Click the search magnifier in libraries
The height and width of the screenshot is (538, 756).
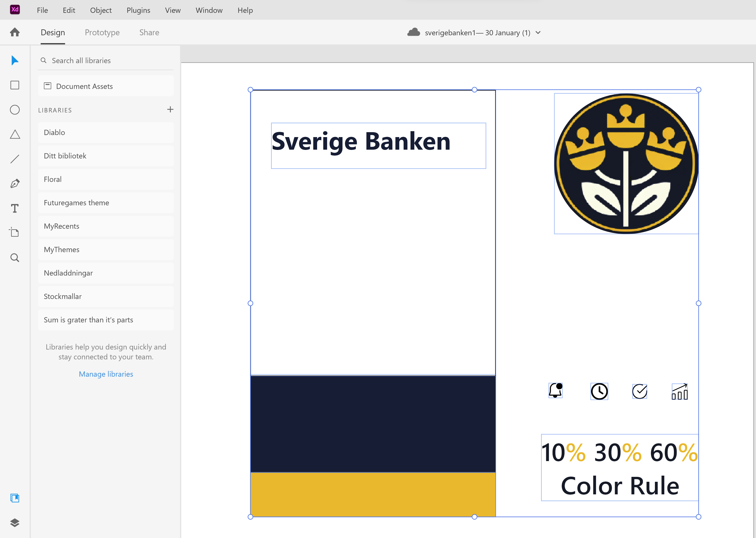tap(43, 60)
